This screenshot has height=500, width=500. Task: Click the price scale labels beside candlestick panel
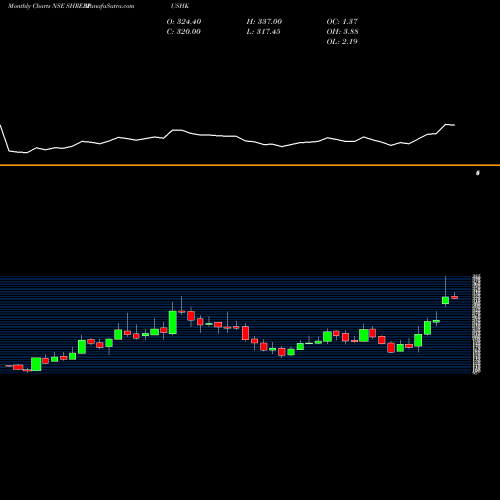477,324
